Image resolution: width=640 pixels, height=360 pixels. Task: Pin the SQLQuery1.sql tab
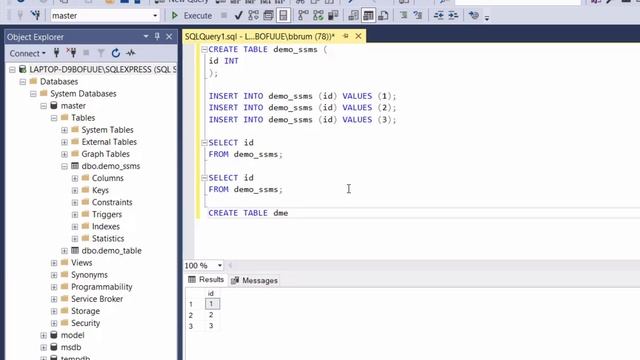pyautogui.click(x=346, y=36)
